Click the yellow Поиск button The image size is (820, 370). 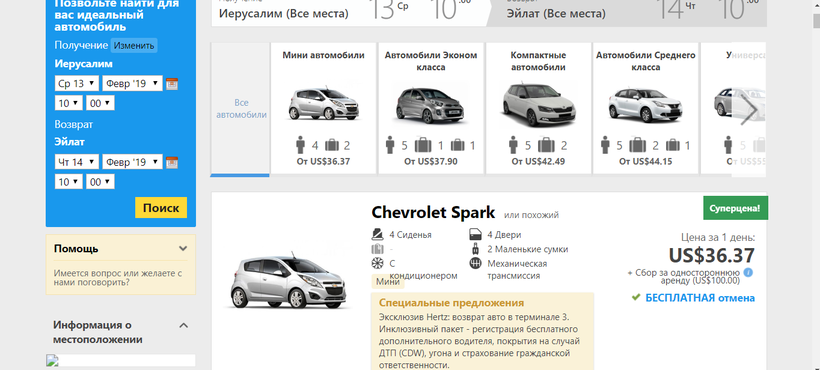coord(161,207)
